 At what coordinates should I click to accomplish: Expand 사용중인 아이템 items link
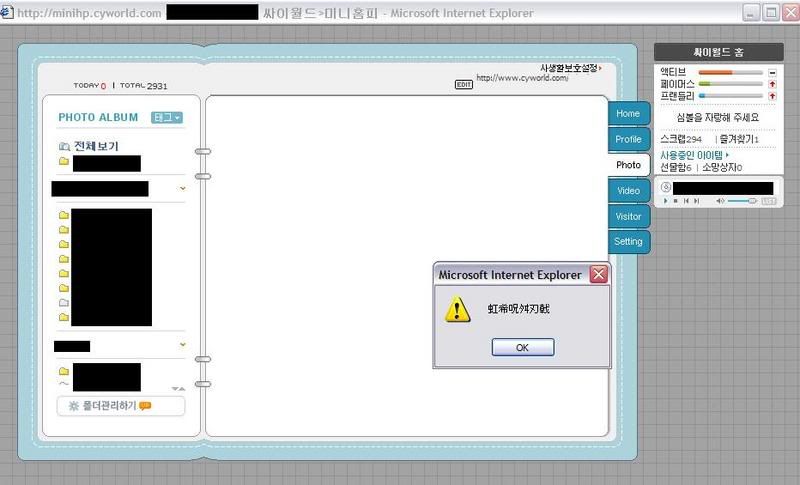click(694, 155)
